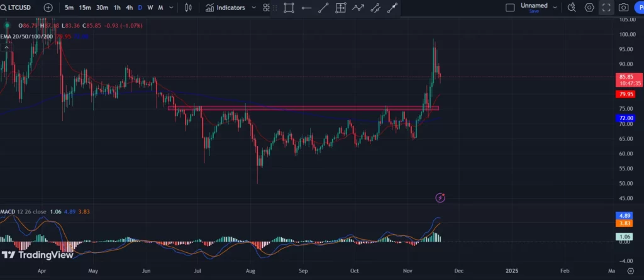Click the Aug label on time axis

[250, 271]
